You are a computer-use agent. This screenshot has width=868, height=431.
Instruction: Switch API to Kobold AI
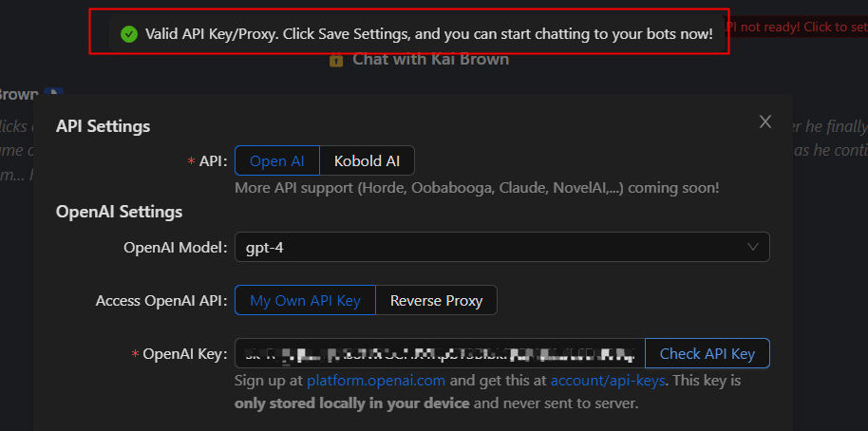click(367, 160)
